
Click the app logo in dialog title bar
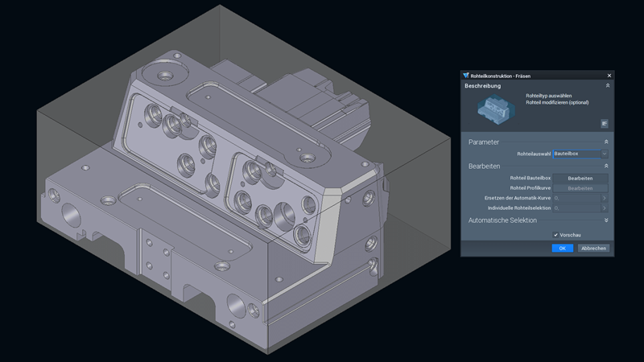(x=465, y=76)
